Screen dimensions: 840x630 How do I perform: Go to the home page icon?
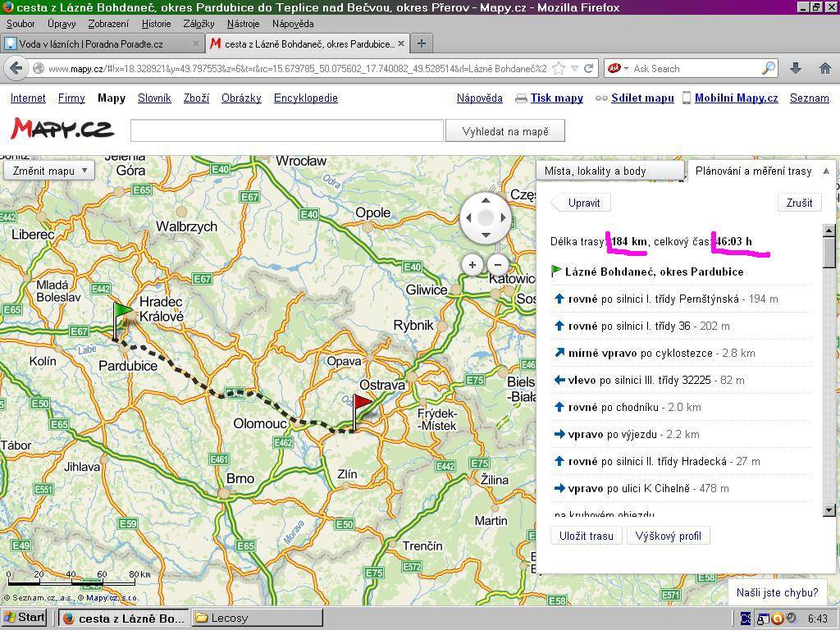pyautogui.click(x=825, y=68)
